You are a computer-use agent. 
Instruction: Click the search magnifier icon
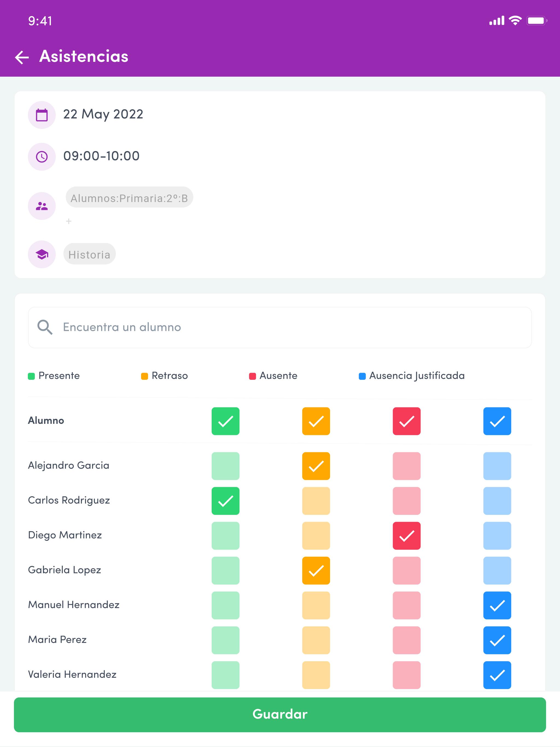tap(45, 327)
